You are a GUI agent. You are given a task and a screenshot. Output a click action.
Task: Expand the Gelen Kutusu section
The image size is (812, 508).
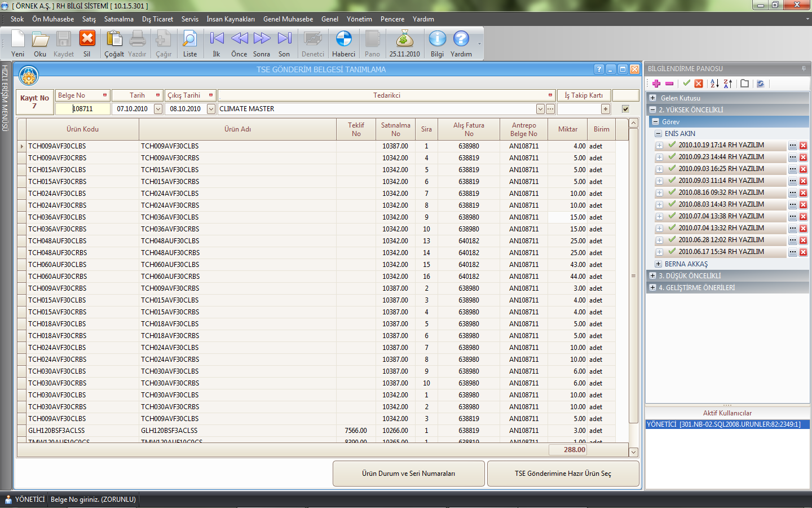[x=653, y=98]
